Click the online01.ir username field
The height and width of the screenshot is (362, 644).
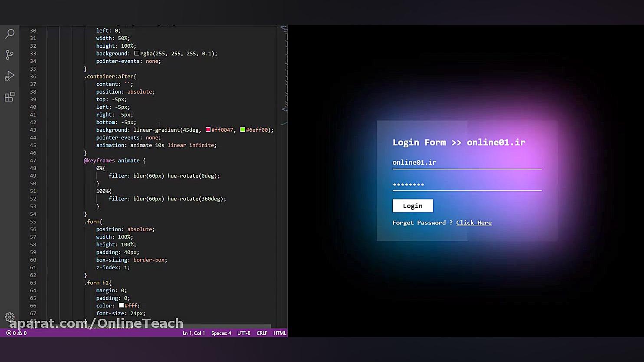click(x=467, y=163)
